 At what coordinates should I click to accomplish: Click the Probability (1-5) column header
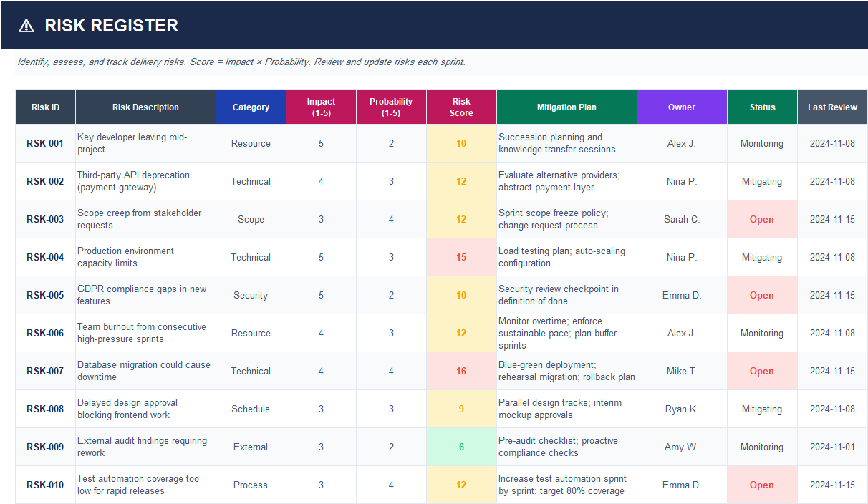click(391, 107)
